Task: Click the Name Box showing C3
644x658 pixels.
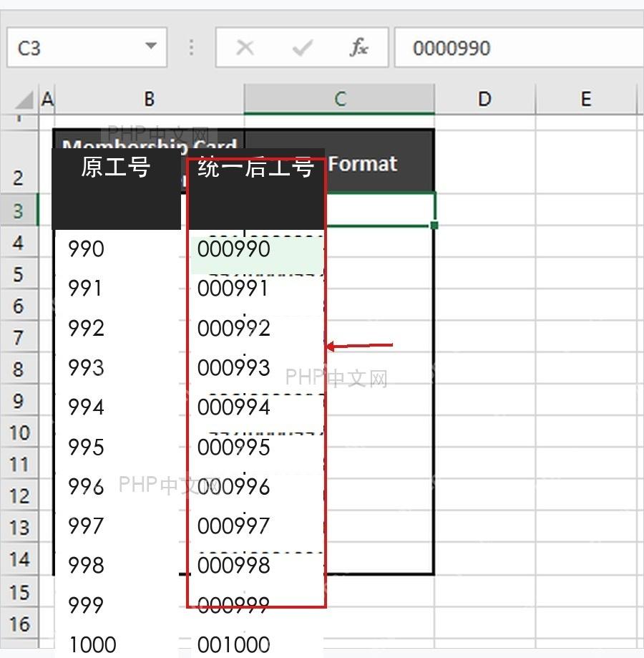Action: 87,47
